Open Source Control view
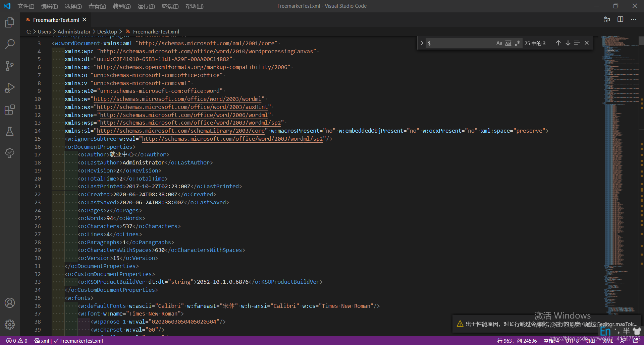644x345 pixels. coord(10,66)
